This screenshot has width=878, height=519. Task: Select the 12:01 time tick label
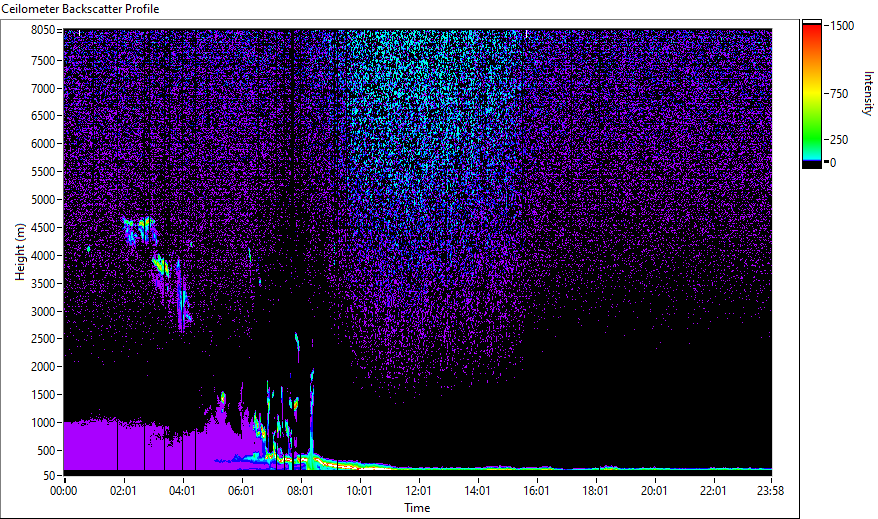coord(418,491)
